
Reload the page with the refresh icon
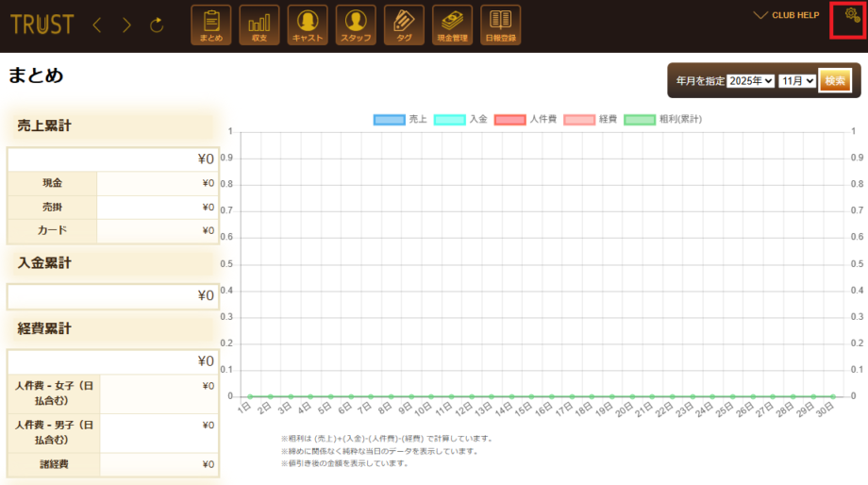(x=157, y=25)
